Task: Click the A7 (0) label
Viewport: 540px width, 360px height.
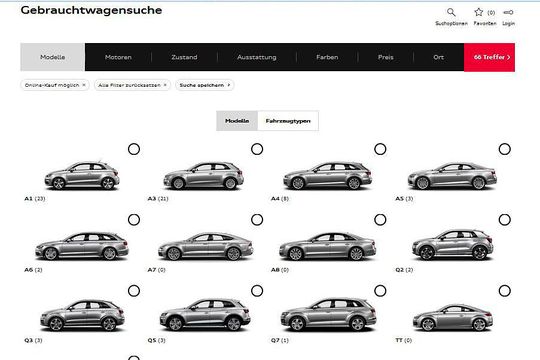Action: [156, 270]
